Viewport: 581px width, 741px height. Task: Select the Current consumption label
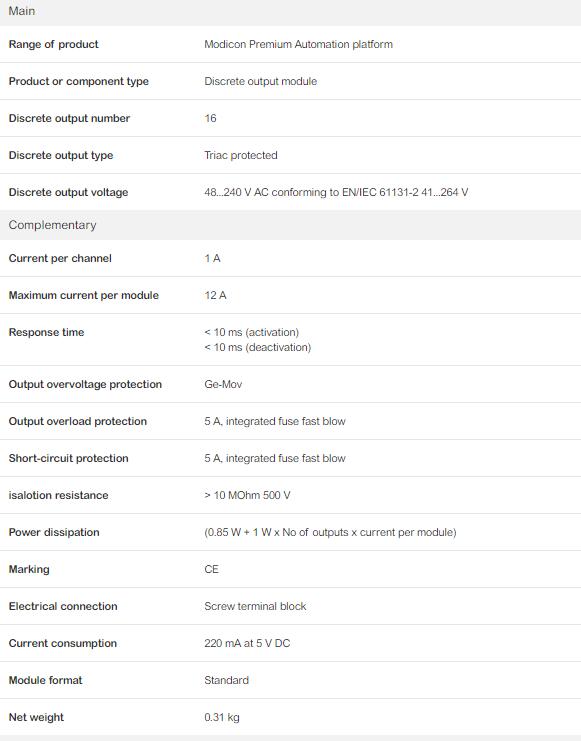(x=62, y=643)
